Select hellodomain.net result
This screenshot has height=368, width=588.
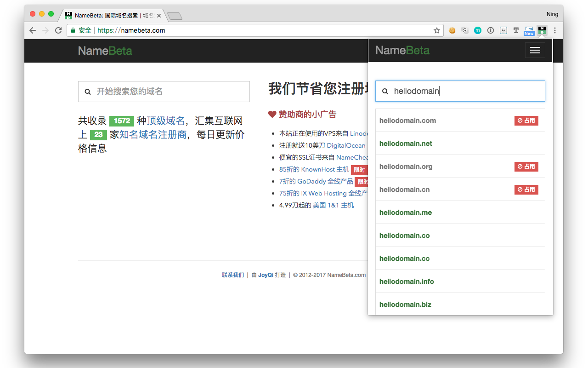[x=460, y=144]
